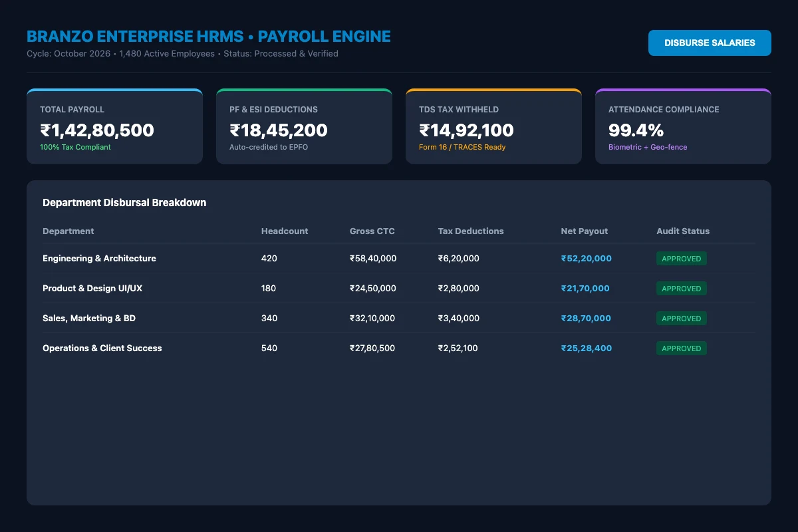798x532 pixels.
Task: Click the Department column header
Action: click(x=68, y=231)
